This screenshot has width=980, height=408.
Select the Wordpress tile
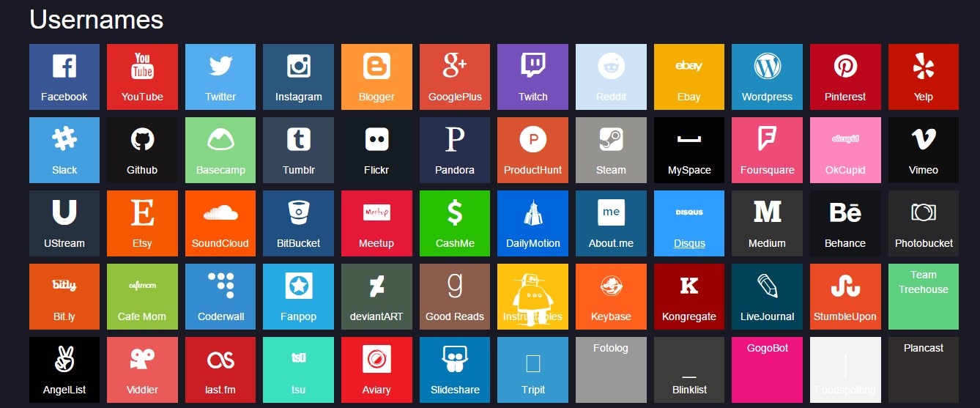[x=767, y=77]
